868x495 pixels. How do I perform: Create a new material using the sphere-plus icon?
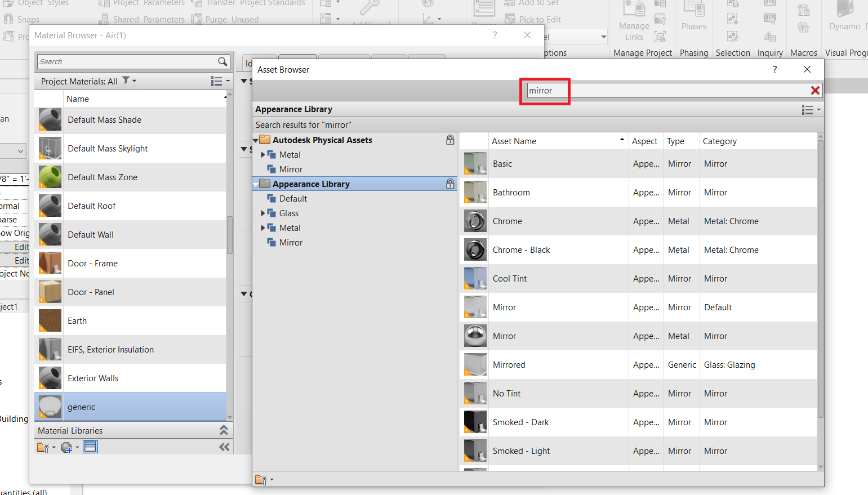pyautogui.click(x=66, y=447)
